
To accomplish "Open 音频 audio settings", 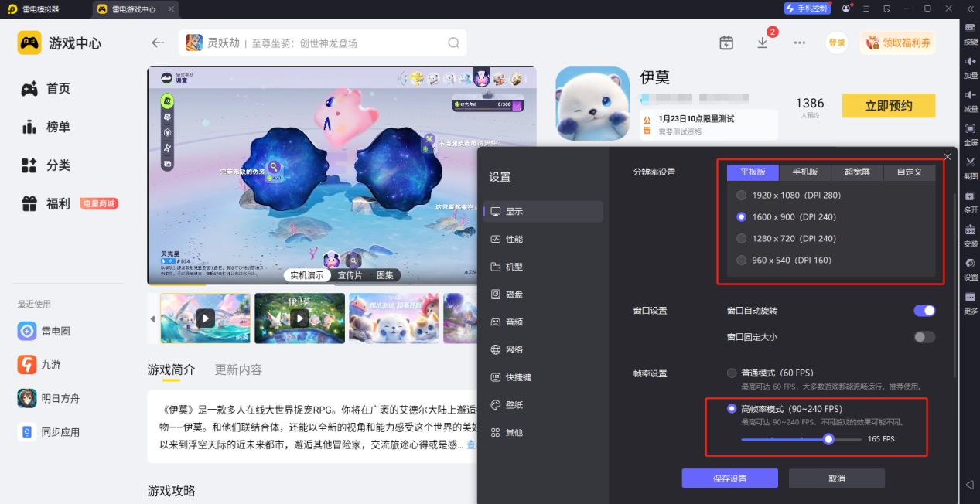I will pos(543,322).
